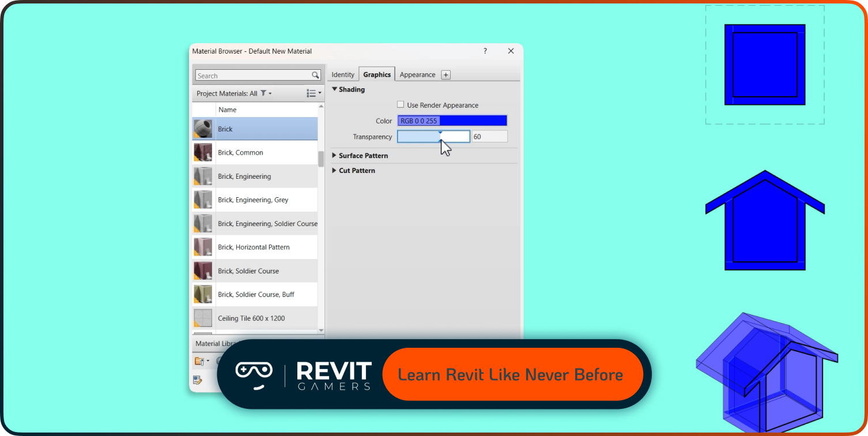Click the blue RGB 0 0 255 color swatch
Image resolution: width=868 pixels, height=436 pixels.
tap(452, 121)
